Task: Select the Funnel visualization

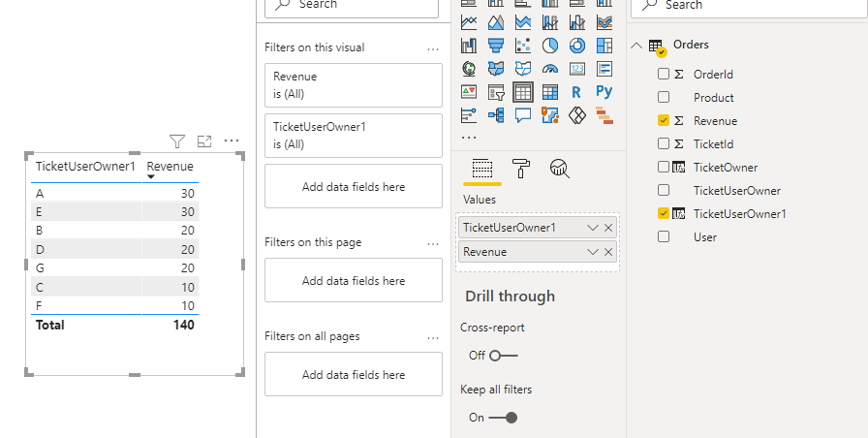Action: (496, 46)
